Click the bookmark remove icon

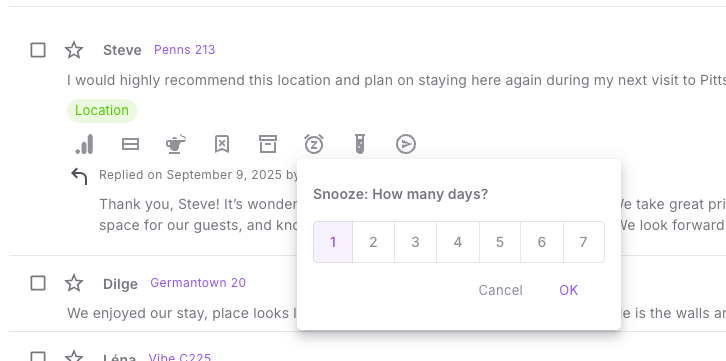[222, 144]
